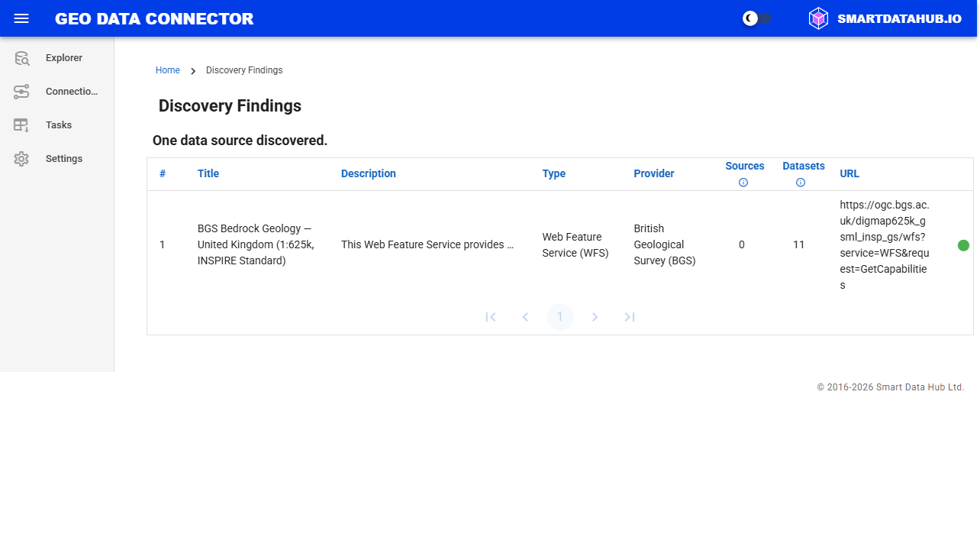
Task: Sort by Description column header
Action: (369, 173)
